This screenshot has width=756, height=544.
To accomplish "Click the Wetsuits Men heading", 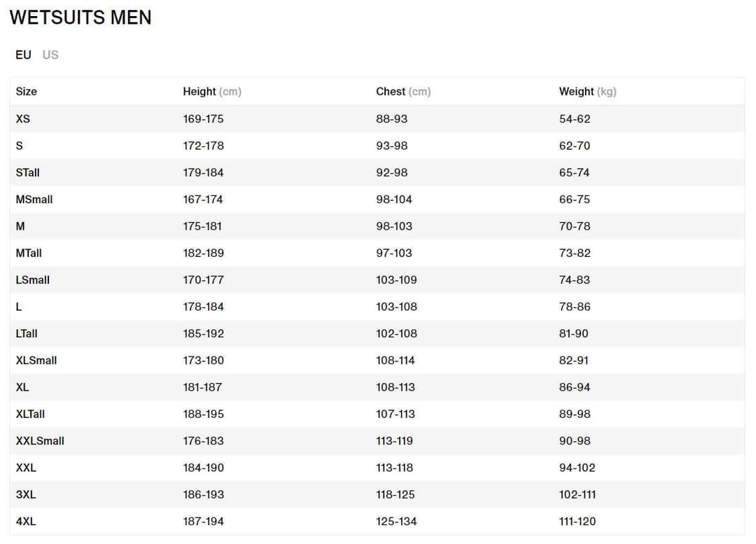I will click(80, 18).
